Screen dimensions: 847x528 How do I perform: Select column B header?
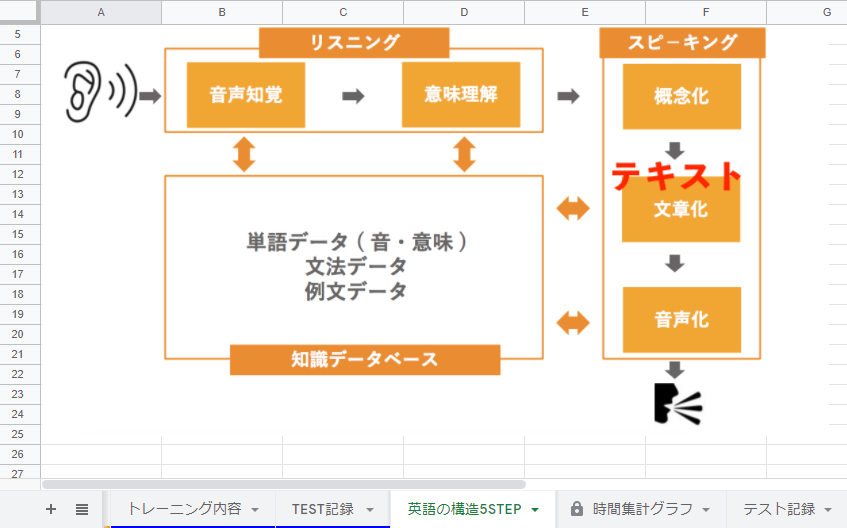click(222, 12)
